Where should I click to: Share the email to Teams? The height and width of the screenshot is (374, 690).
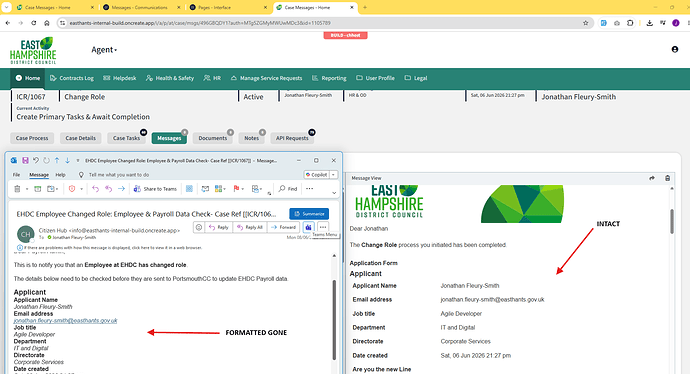(x=155, y=189)
